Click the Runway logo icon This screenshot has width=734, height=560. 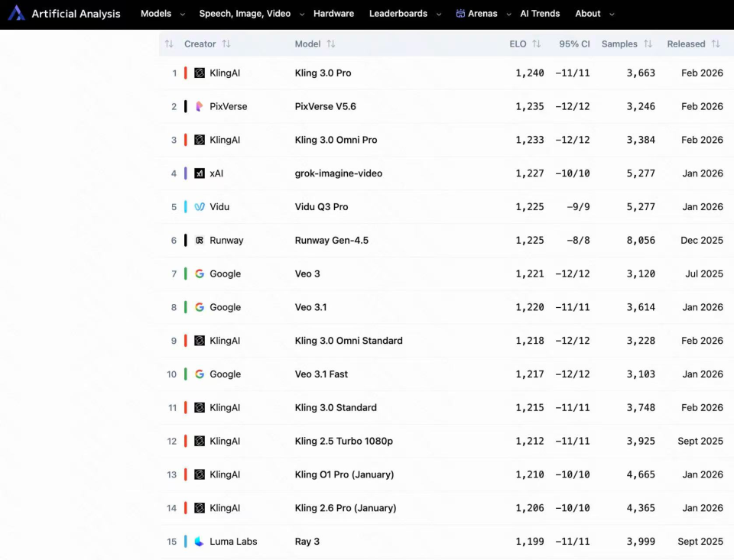(x=200, y=240)
